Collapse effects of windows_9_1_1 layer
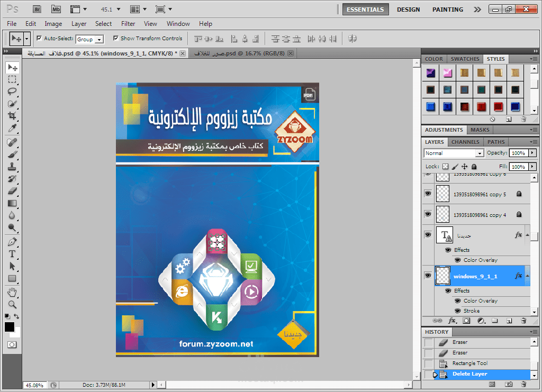Screen dimensions: 542x392 pos(527,276)
